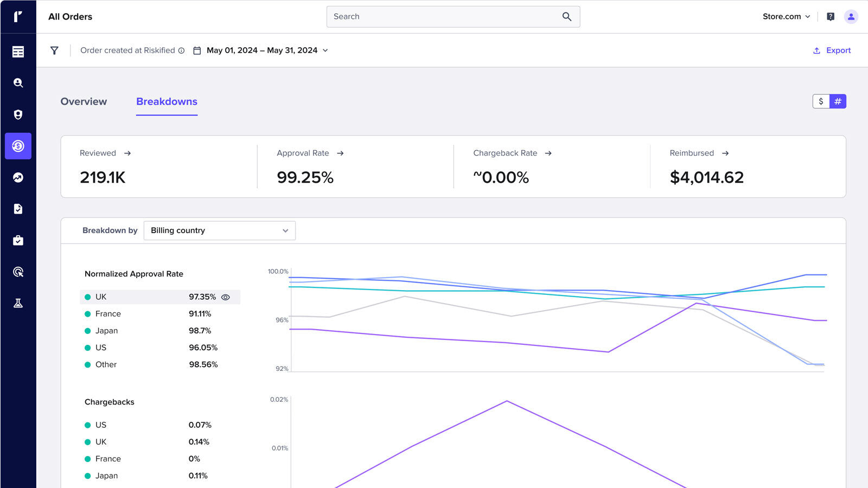The image size is (868, 488).
Task: Select the Breakdowns tab
Action: click(167, 101)
